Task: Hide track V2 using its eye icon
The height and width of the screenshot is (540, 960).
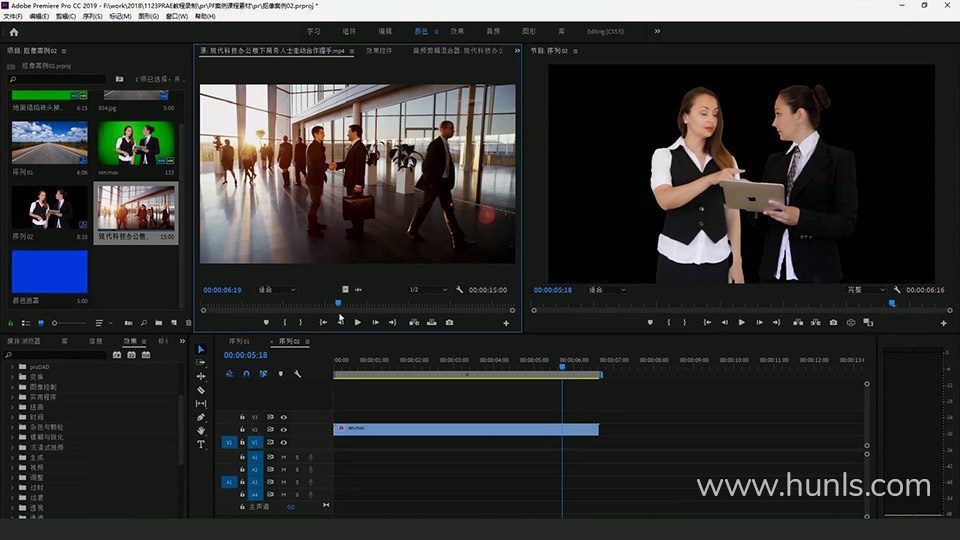Action: coord(284,429)
